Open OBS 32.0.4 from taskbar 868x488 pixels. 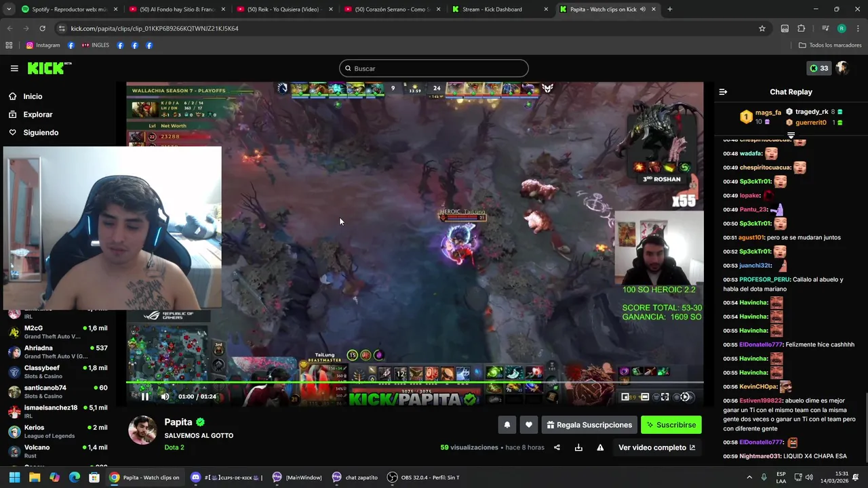point(424,477)
